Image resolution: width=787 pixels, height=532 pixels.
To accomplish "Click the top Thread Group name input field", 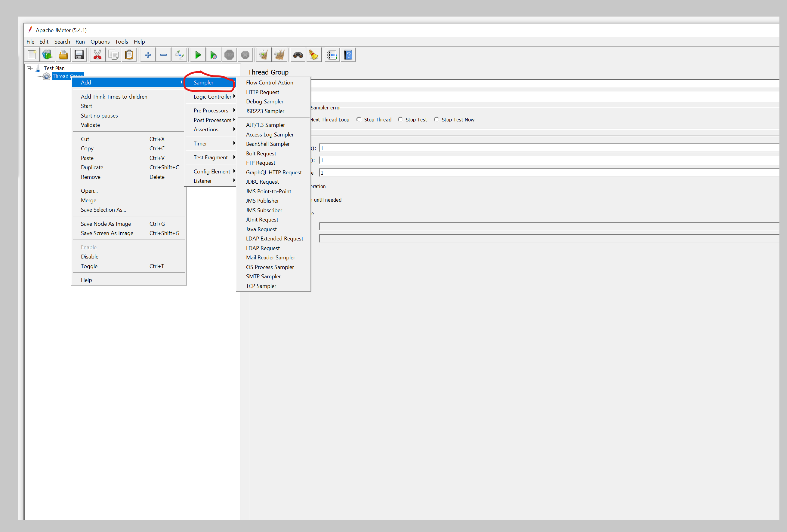I will pyautogui.click(x=545, y=83).
